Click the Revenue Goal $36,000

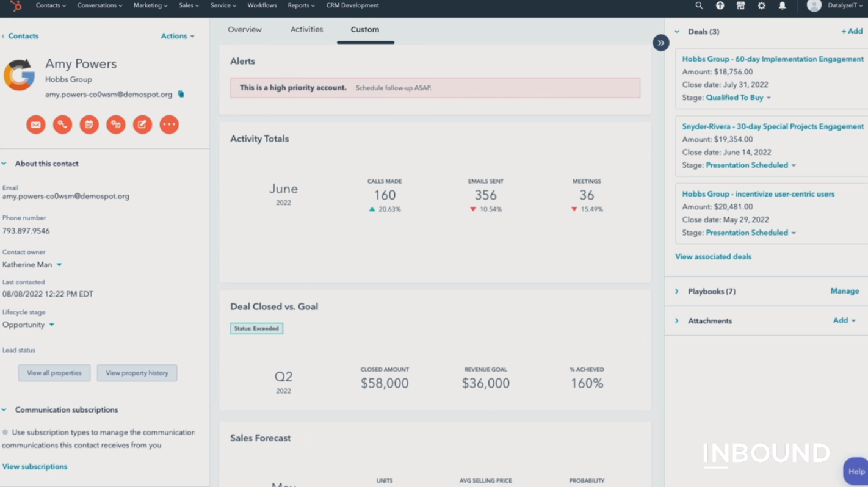[x=486, y=383]
